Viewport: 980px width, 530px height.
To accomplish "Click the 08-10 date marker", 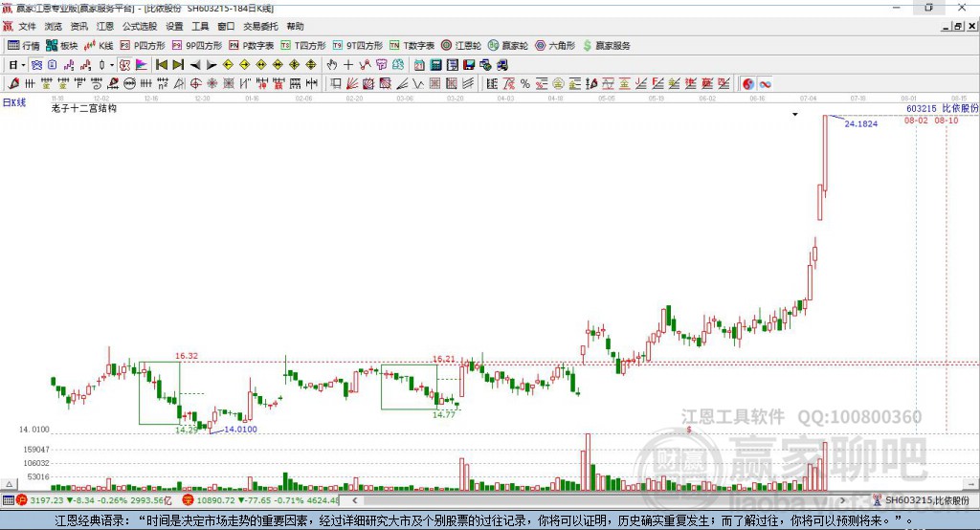I will point(947,120).
